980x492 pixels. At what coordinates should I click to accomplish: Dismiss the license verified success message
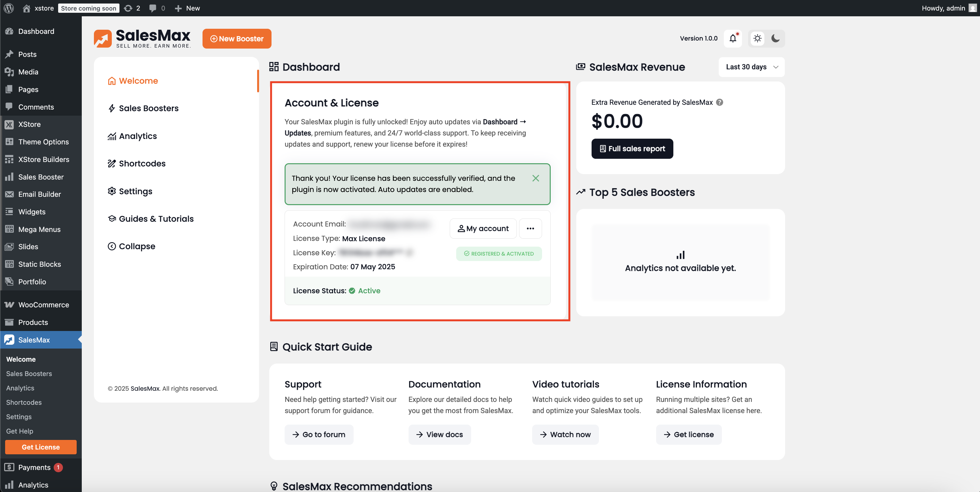point(535,178)
